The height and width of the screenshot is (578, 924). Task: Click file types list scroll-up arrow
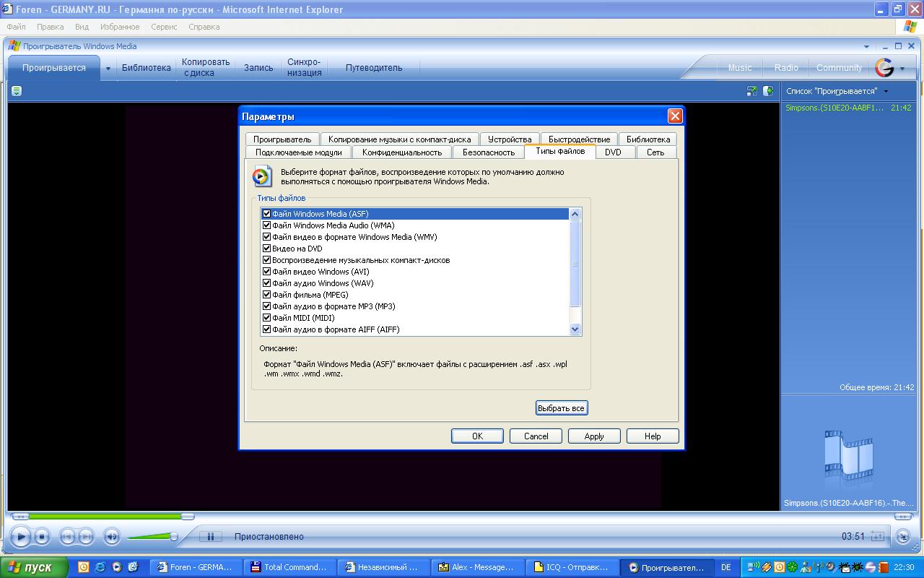575,214
